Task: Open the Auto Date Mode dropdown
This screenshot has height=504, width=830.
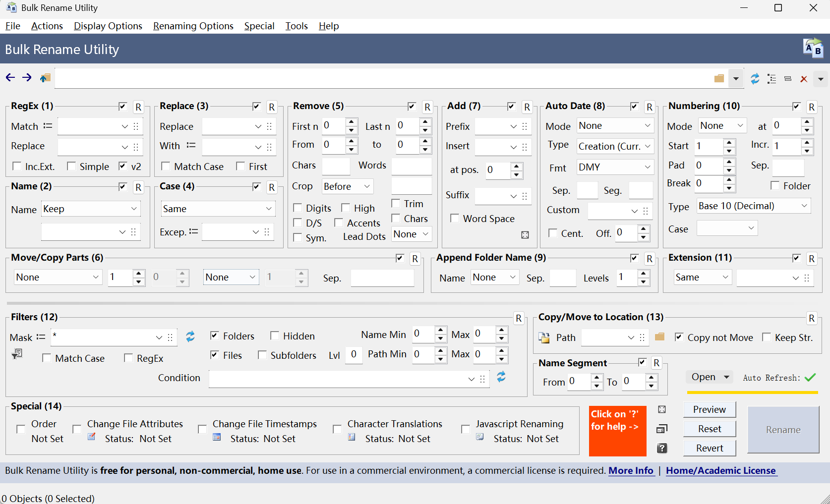Action: (615, 125)
